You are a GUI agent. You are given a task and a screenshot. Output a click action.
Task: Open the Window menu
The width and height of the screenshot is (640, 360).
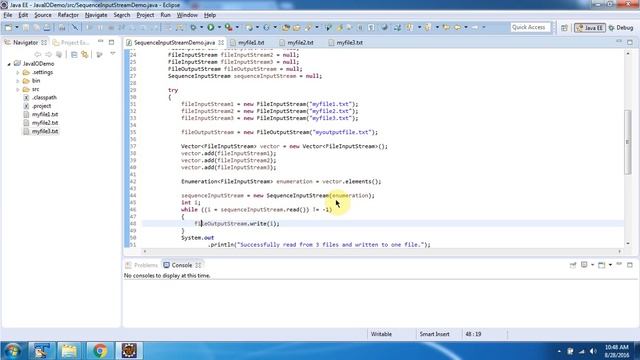click(x=187, y=15)
